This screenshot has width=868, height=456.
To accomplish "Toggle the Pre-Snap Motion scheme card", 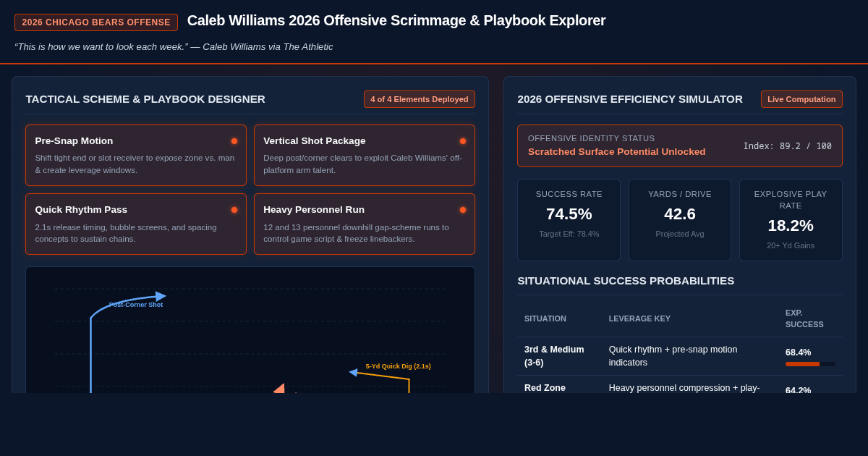I will pyautogui.click(x=136, y=156).
